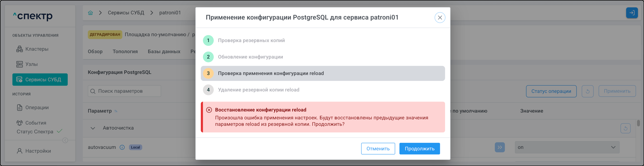Click the double-arrow default value button
Image resolution: width=644 pixels, height=166 pixels.
click(499, 147)
